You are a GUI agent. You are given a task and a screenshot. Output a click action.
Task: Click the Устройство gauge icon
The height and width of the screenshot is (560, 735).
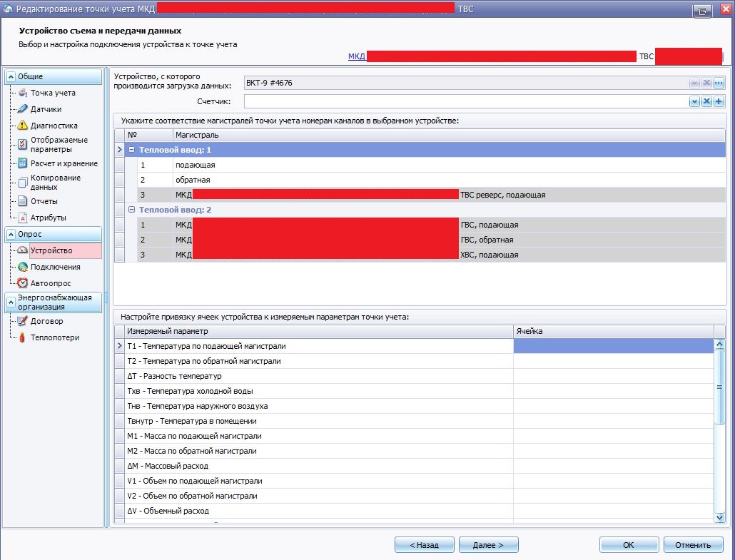point(23,250)
